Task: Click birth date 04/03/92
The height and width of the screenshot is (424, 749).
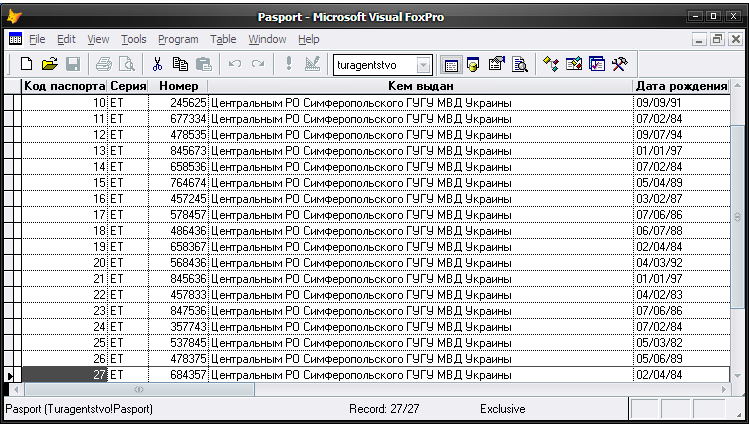Action: tap(682, 263)
